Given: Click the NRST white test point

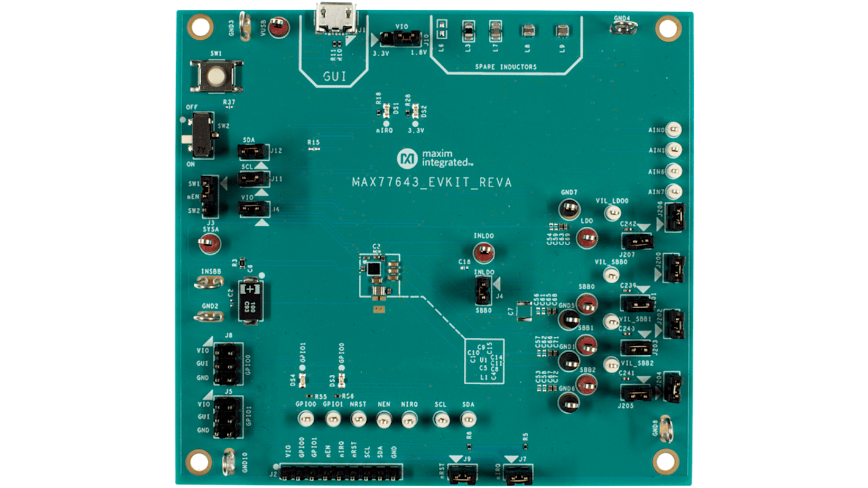Looking at the screenshot, I should click(358, 419).
